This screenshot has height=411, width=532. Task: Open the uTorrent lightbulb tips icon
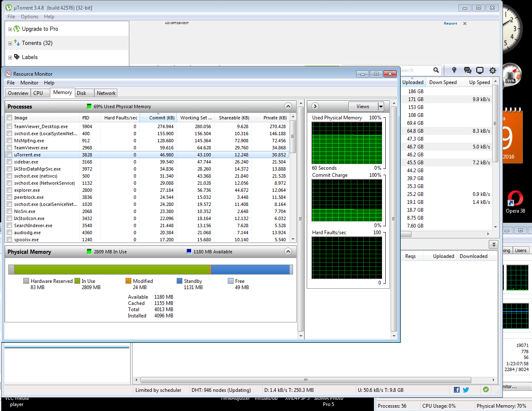(x=454, y=70)
